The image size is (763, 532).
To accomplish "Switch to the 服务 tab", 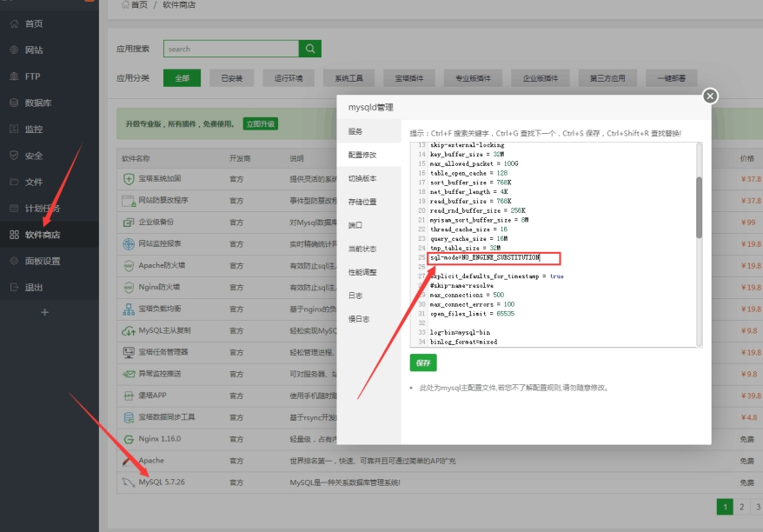I will [355, 131].
